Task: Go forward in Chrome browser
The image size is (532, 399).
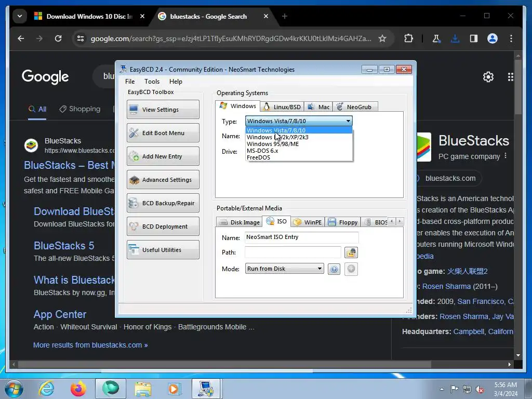Action: [39, 38]
